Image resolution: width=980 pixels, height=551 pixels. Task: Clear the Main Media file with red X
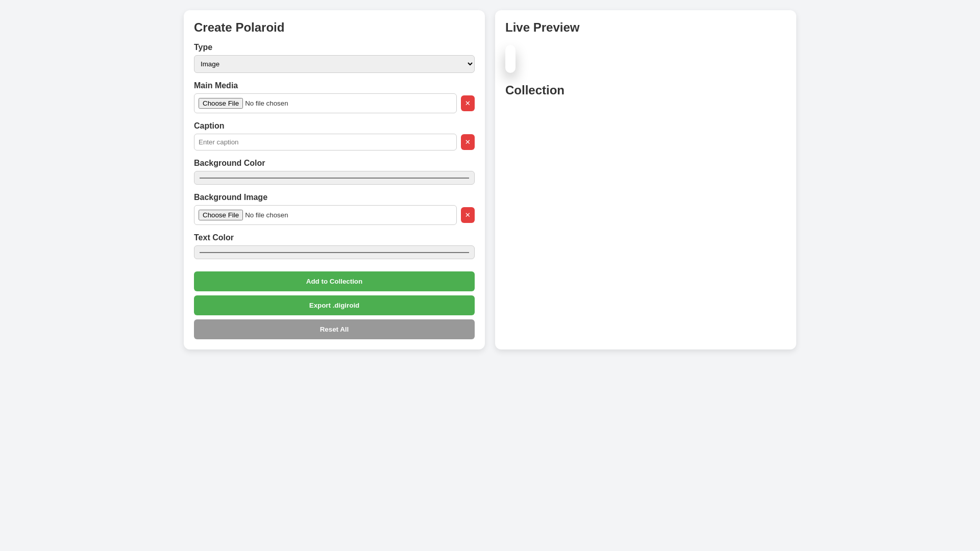click(x=468, y=103)
